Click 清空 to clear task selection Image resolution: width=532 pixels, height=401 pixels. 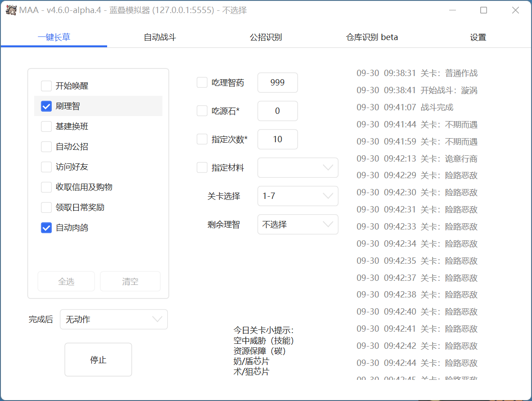pos(130,281)
